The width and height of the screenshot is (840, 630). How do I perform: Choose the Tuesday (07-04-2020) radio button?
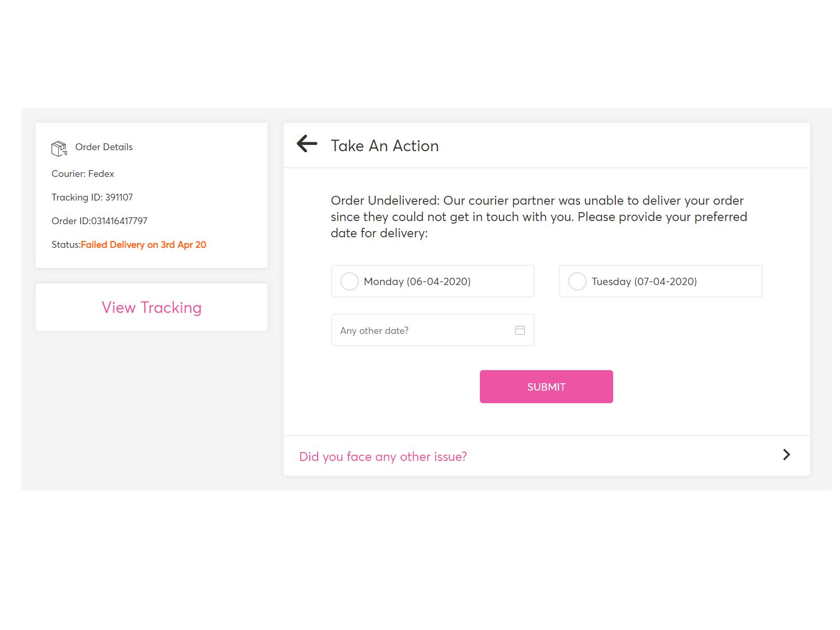tap(577, 281)
